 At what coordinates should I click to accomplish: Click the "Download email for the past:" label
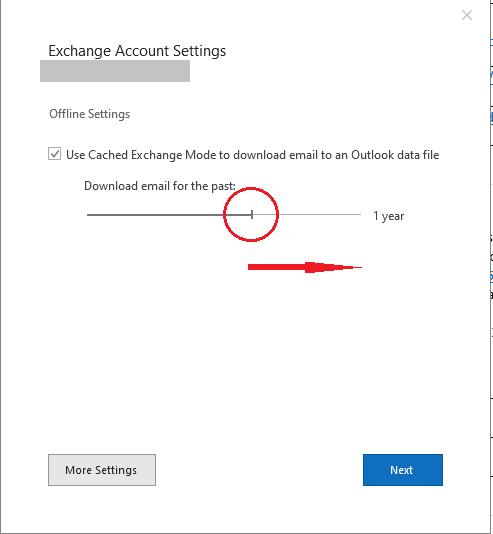tap(160, 186)
